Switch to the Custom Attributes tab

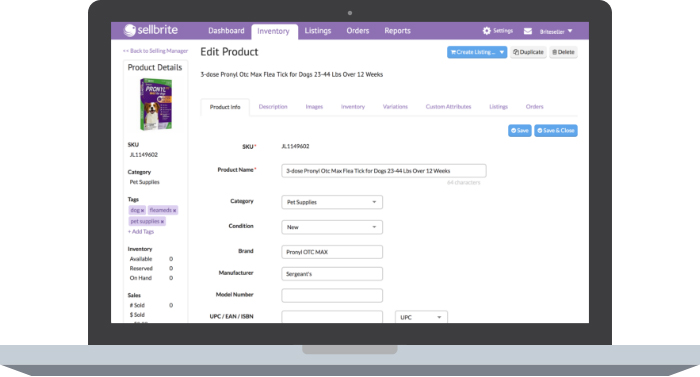(448, 107)
